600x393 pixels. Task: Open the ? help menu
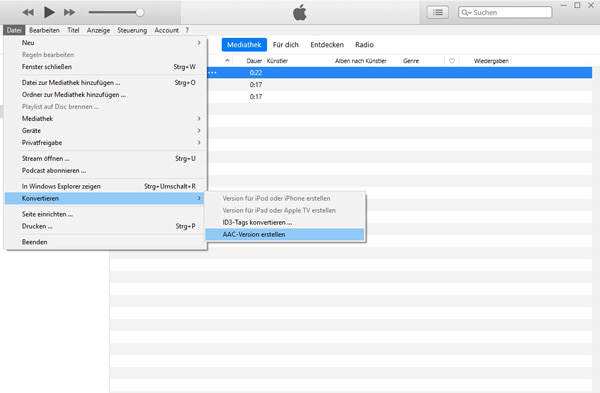pos(187,30)
